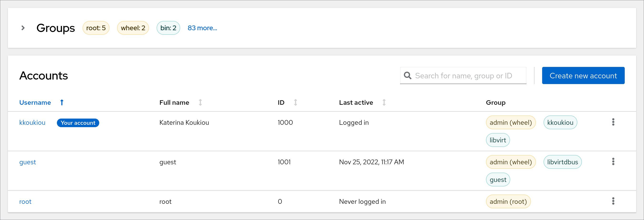
Task: Focus the name, group or ID search field
Action: coord(467,75)
